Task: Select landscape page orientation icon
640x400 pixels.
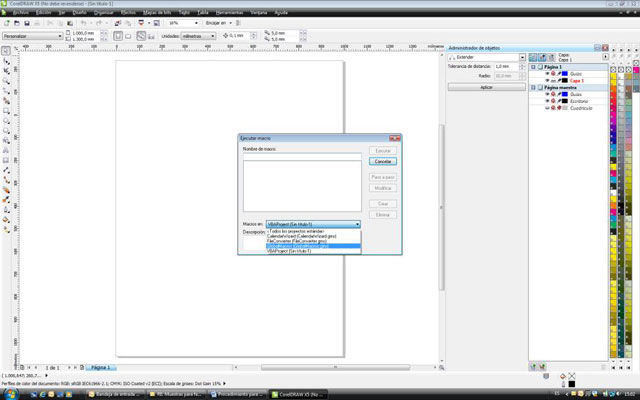Action: point(130,35)
